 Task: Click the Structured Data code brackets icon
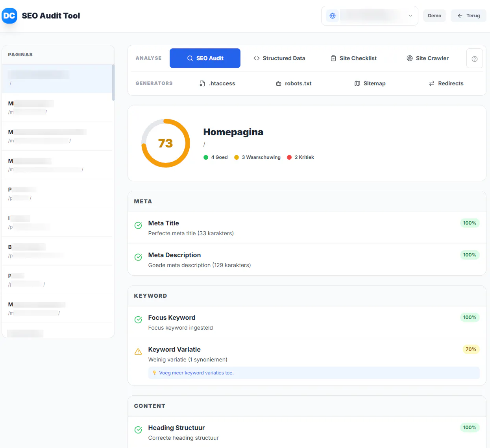click(257, 58)
